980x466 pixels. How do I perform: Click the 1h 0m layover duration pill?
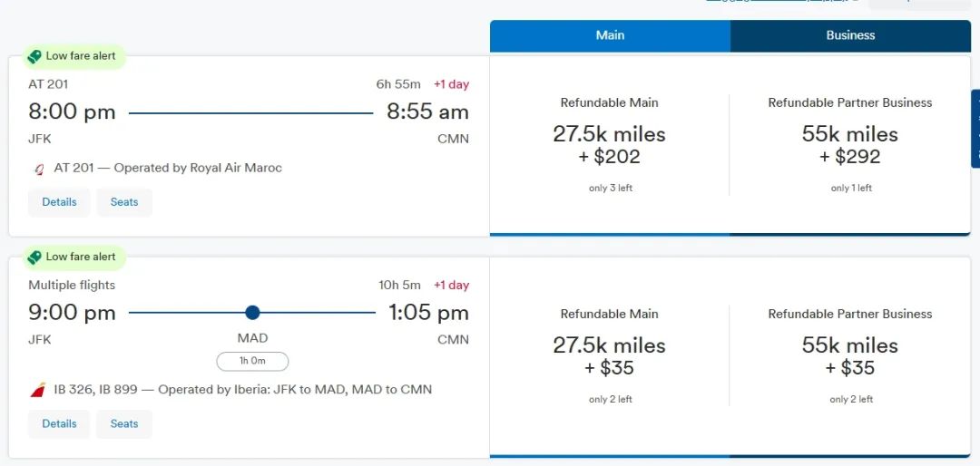point(252,362)
